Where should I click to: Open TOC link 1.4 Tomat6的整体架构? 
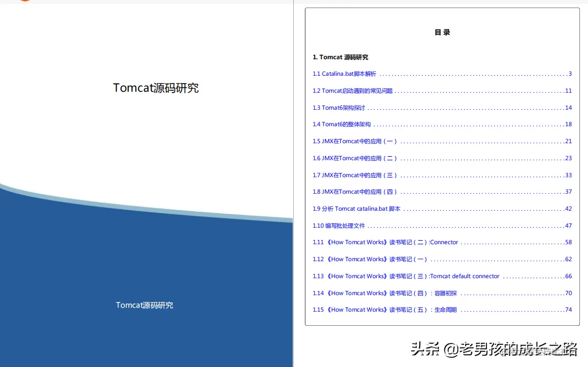(342, 124)
